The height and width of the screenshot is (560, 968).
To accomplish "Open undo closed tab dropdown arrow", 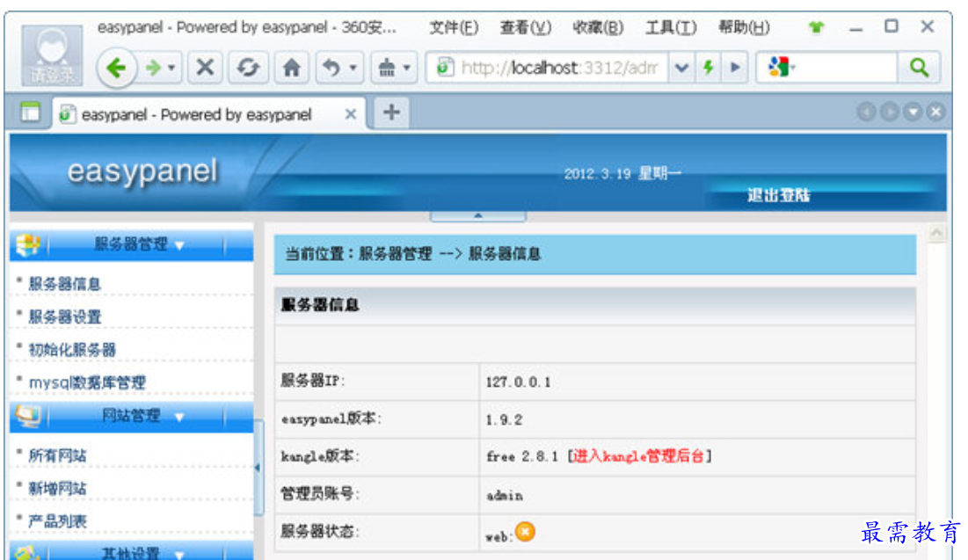I will pyautogui.click(x=353, y=68).
